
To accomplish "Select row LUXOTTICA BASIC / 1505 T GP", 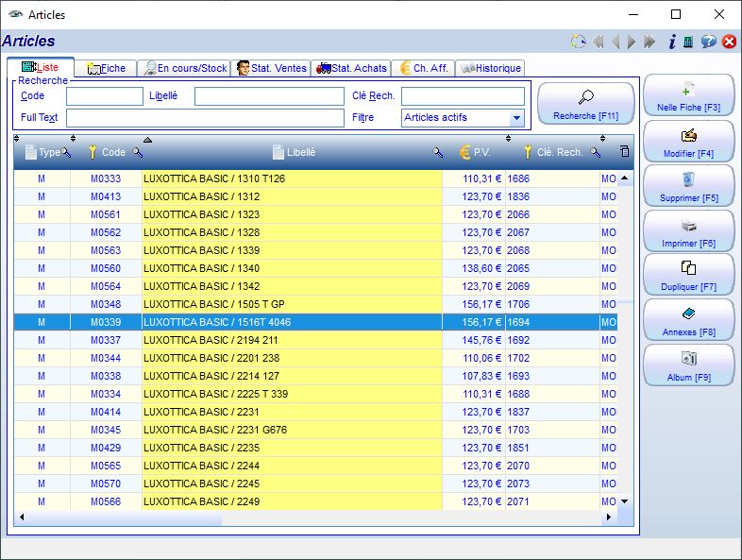I will point(315,304).
